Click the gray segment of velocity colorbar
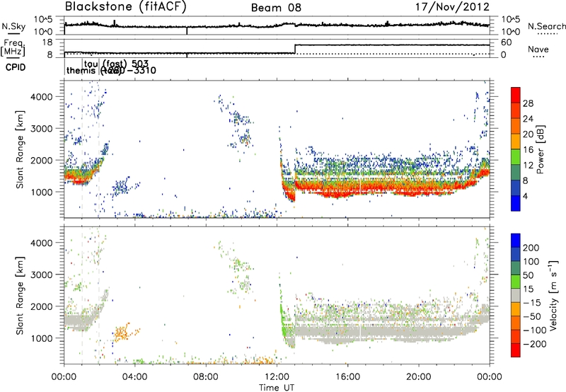Screen dimensions: 566x392 click(516, 296)
